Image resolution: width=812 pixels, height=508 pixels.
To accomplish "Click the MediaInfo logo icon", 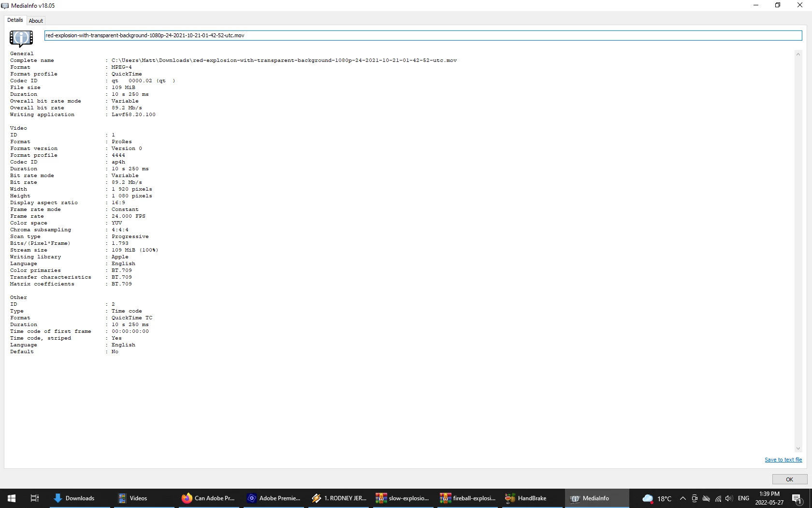I will (x=21, y=38).
